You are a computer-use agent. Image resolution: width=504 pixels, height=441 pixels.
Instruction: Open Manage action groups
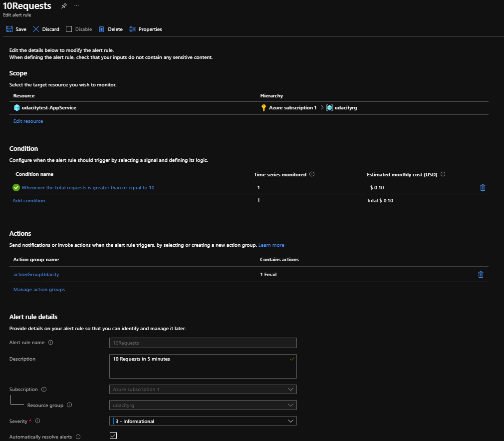point(39,290)
